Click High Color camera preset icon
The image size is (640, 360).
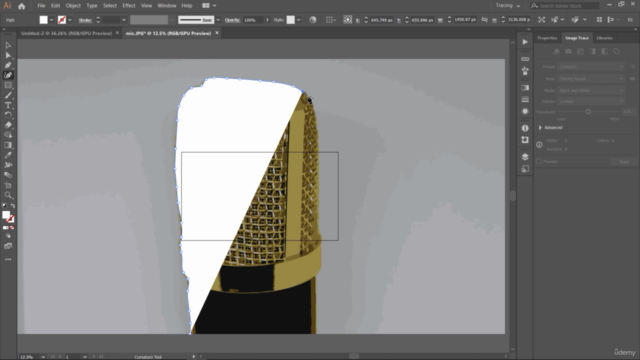pyautogui.click(x=568, y=51)
